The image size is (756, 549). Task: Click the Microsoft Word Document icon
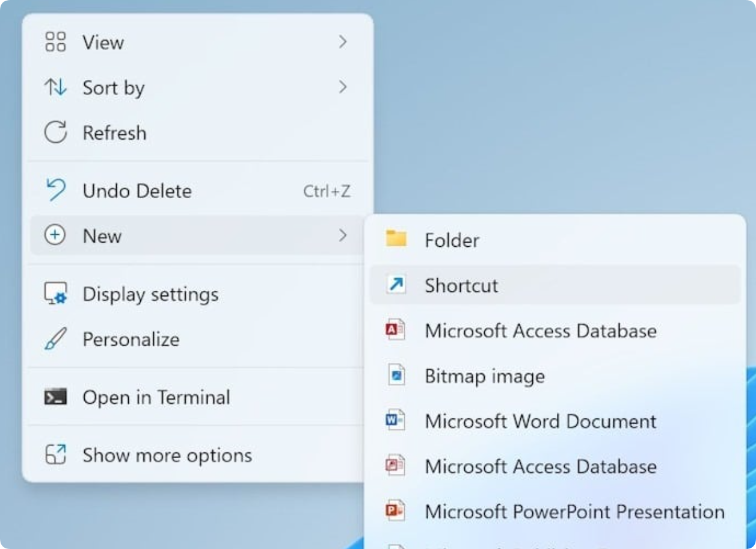[396, 421]
